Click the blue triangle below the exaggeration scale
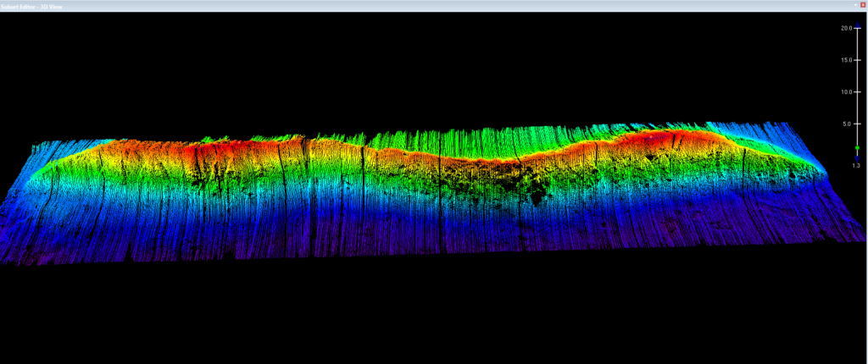This screenshot has width=868, height=364. (x=858, y=157)
